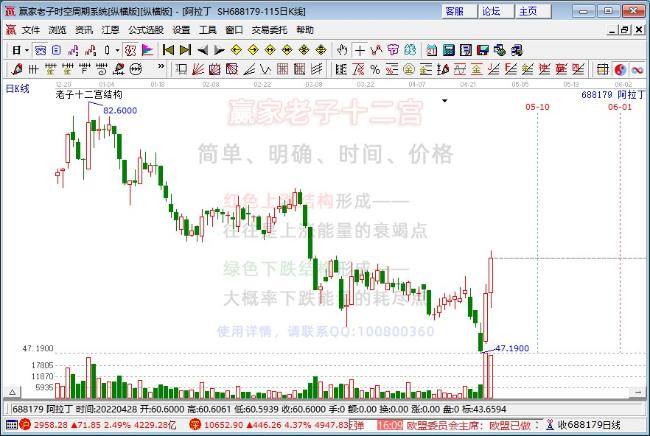Click the yellow diamond right-arrow icon

[253, 50]
